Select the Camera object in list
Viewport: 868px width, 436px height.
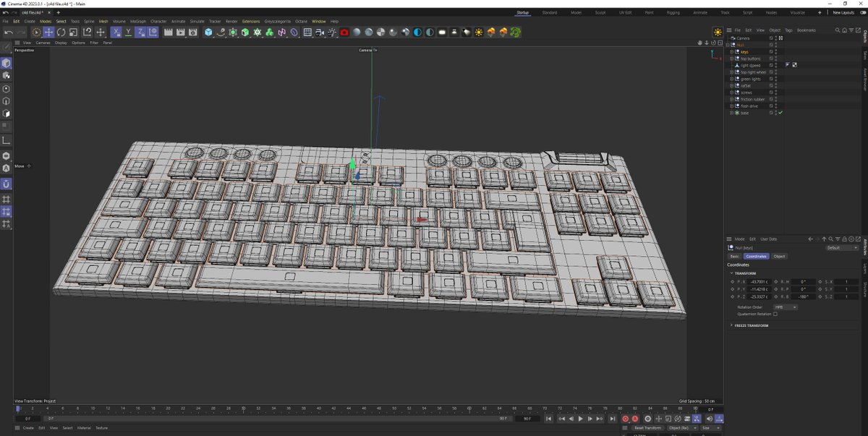click(743, 38)
